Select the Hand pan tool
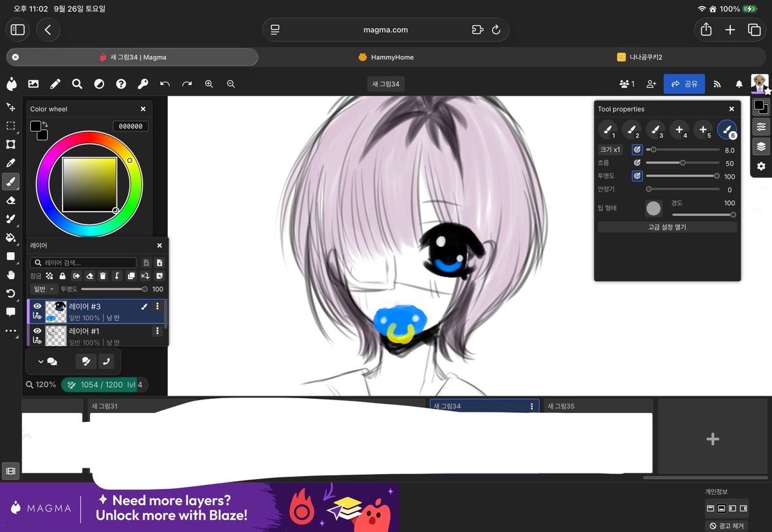This screenshot has width=772, height=532. (10, 275)
